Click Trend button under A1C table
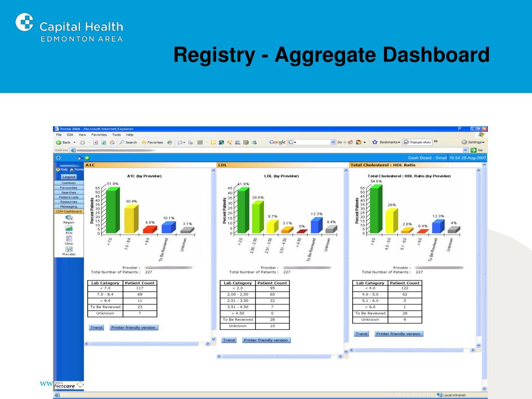 click(96, 327)
